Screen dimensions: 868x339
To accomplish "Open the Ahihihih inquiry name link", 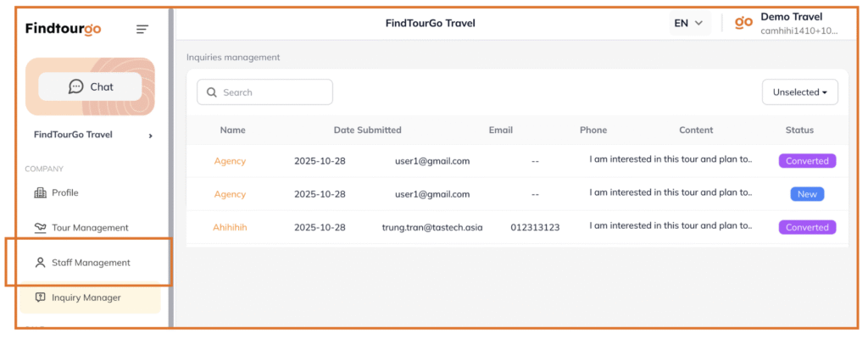I will pyautogui.click(x=230, y=227).
